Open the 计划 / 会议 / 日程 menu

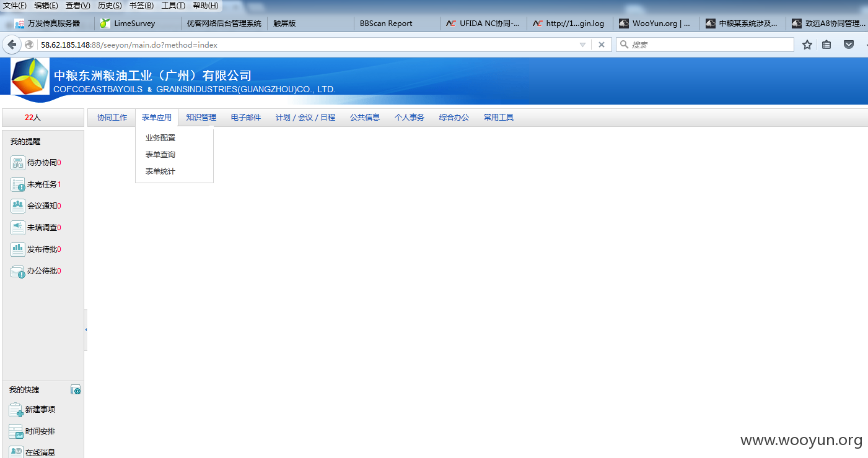305,118
